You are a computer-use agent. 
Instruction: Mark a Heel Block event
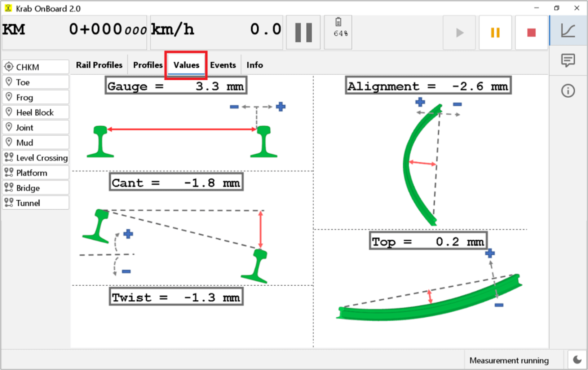36,113
